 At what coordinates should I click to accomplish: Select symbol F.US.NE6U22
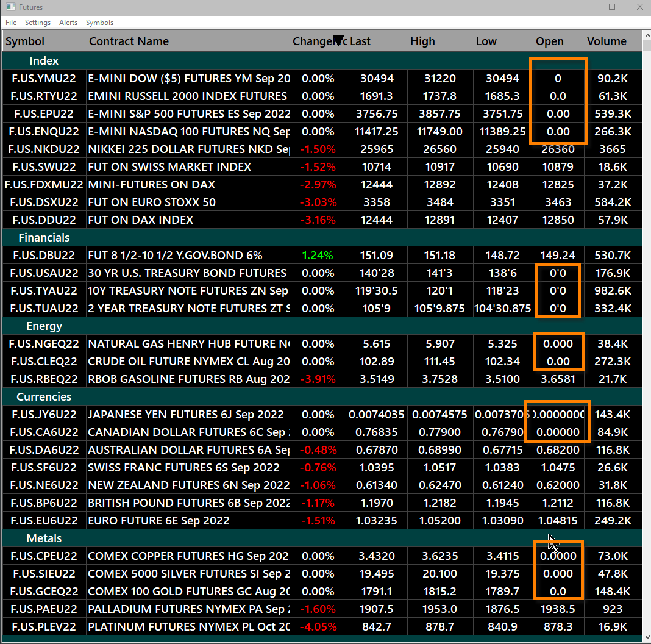coord(44,485)
